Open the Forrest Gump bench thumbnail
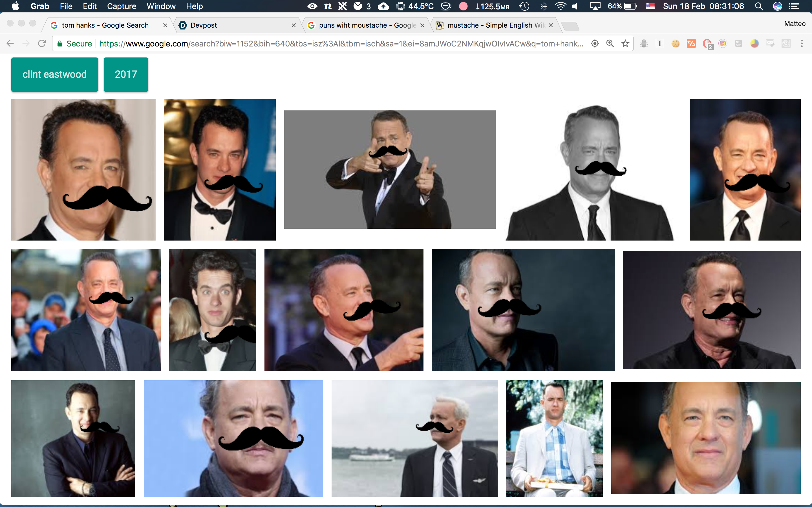812x507 pixels. coord(554,438)
